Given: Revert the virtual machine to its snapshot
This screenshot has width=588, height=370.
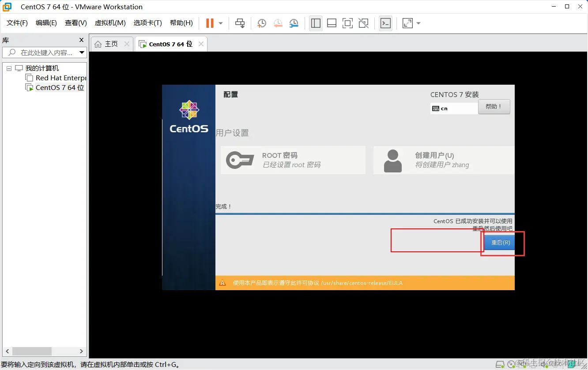Looking at the screenshot, I should 278,23.
